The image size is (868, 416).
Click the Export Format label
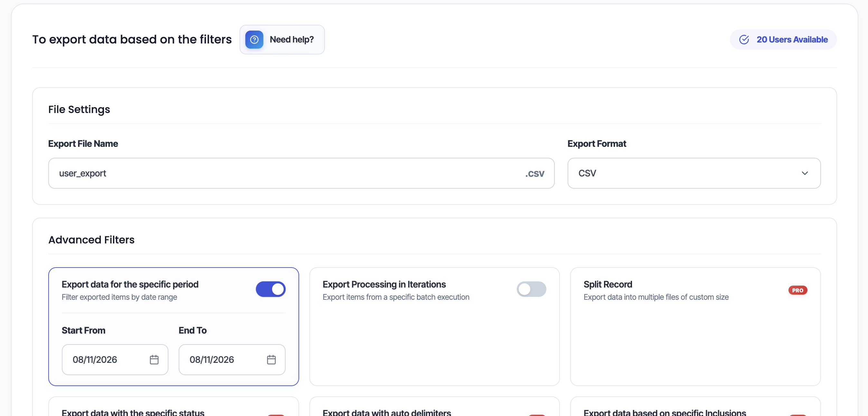pos(597,144)
